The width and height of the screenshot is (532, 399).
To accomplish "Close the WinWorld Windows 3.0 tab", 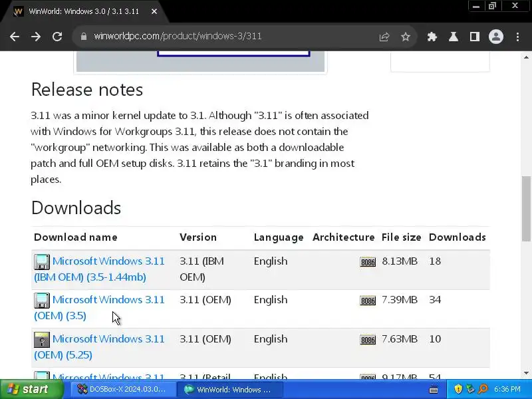I will (154, 11).
